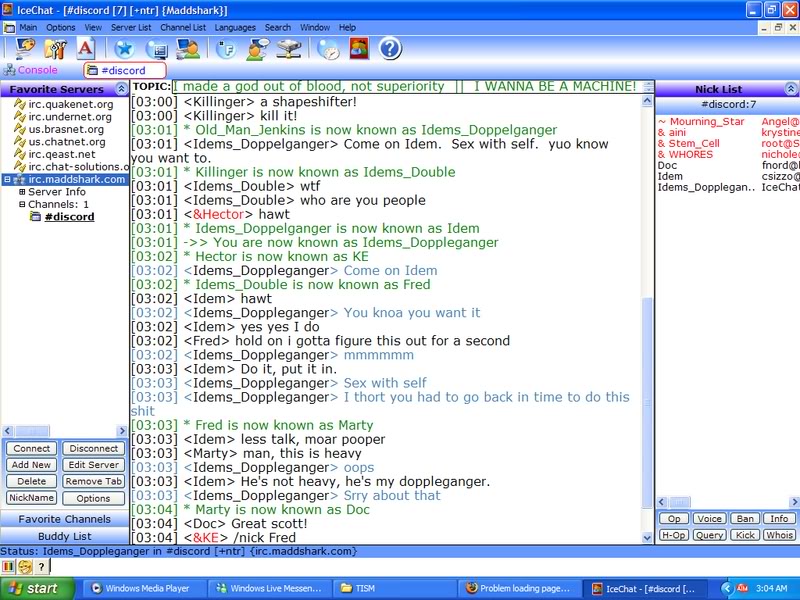The height and width of the screenshot is (600, 800).
Task: Click the Op button in Nick List
Action: coord(674,518)
